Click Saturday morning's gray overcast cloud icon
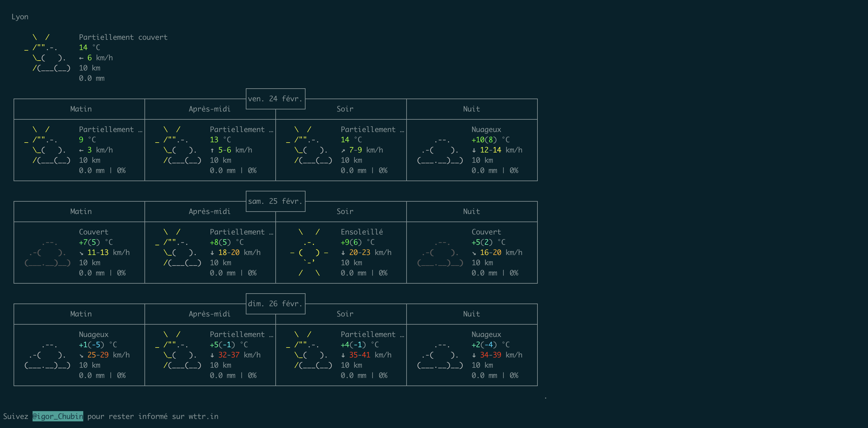 [x=48, y=253]
